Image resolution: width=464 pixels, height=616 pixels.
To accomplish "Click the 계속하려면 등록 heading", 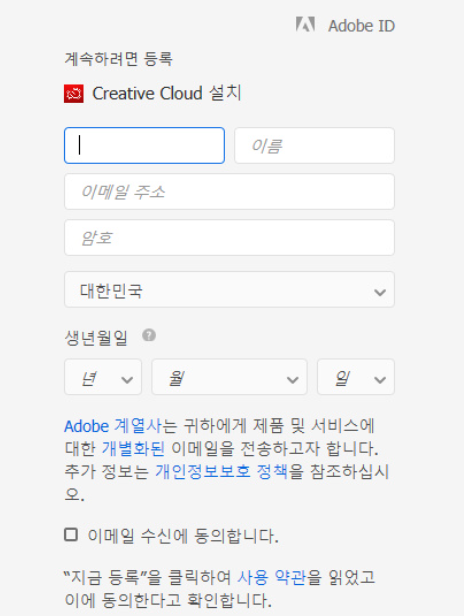I will pos(118,59).
